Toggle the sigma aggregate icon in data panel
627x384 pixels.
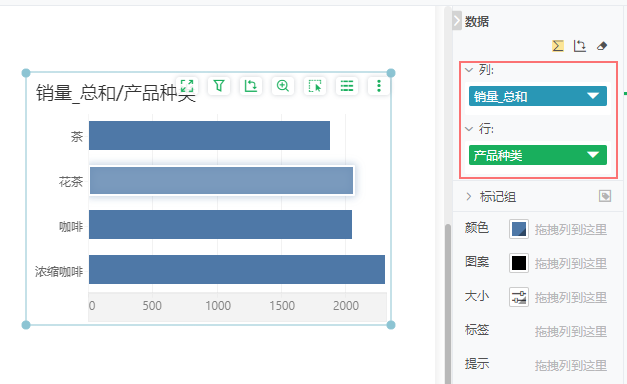pyautogui.click(x=558, y=46)
